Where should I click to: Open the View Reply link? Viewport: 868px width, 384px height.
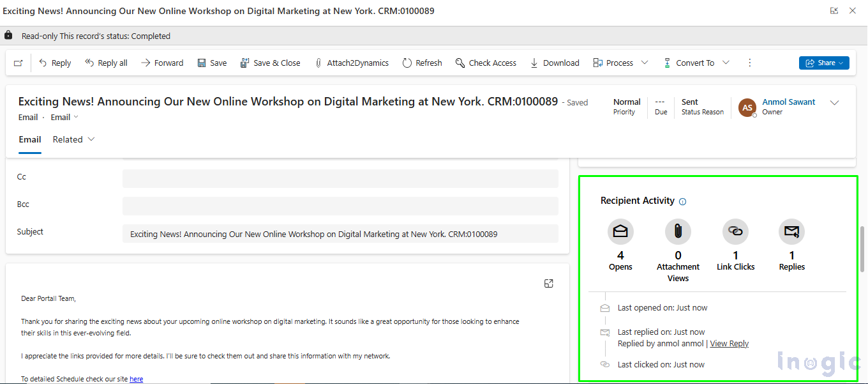[730, 344]
